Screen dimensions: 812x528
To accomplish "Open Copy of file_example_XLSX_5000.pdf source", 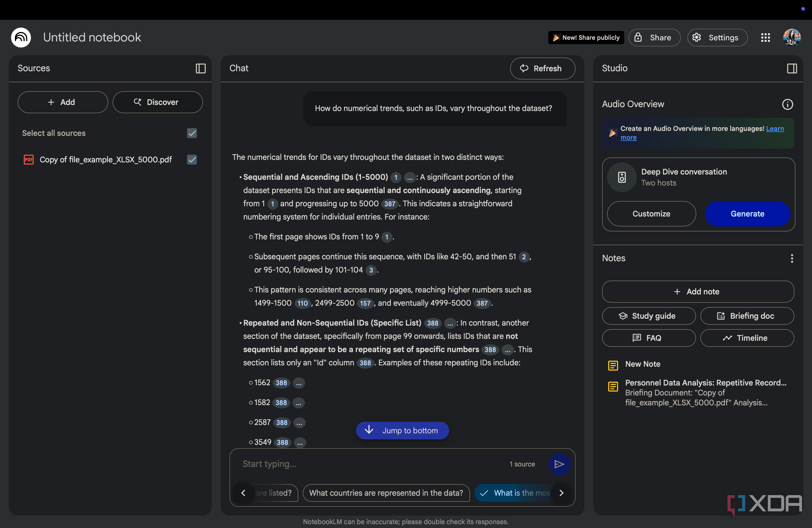I will coord(106,160).
